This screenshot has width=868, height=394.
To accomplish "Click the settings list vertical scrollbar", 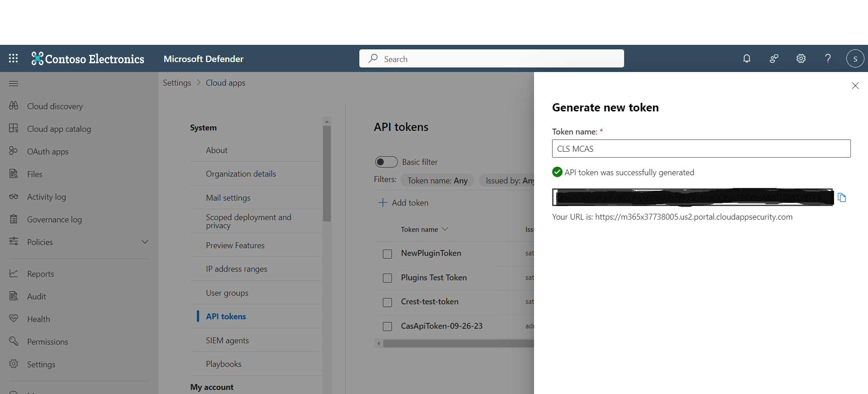I will tap(327, 173).
